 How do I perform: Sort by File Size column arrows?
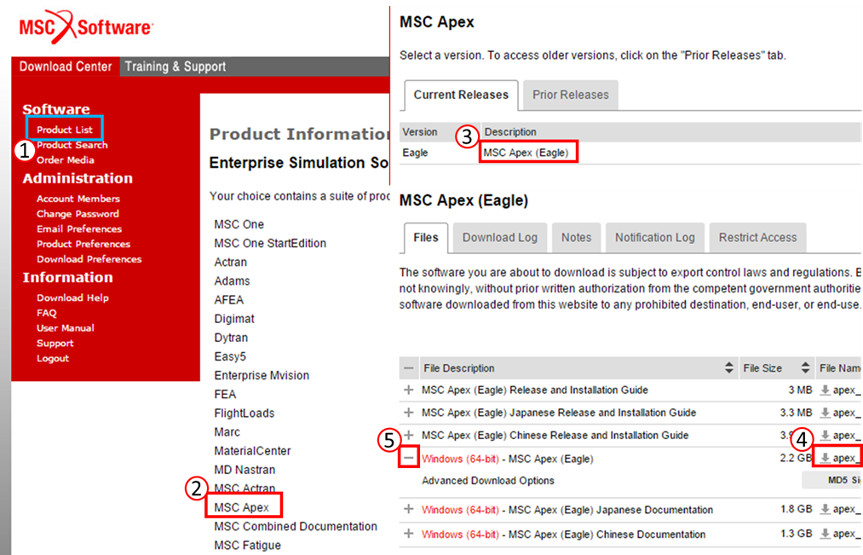805,368
